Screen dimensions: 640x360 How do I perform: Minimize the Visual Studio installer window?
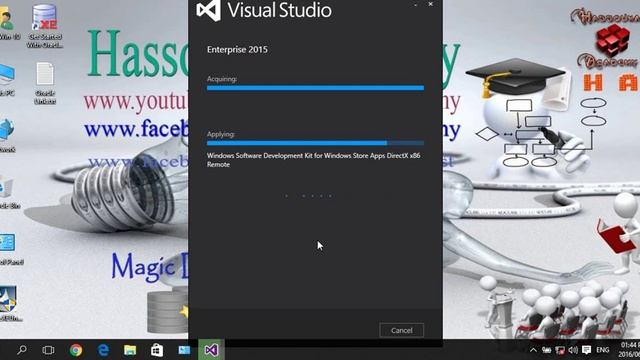(416, 4)
